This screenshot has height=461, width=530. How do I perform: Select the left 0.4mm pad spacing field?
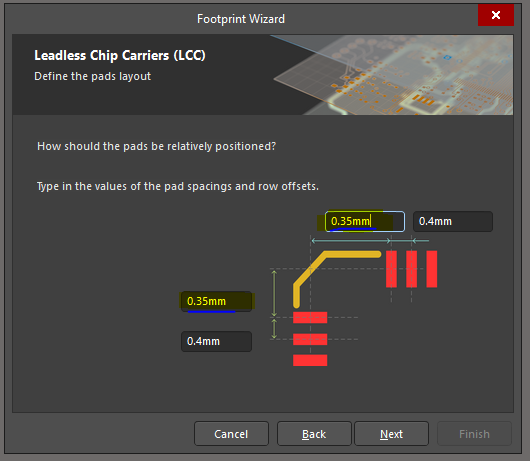[216, 341]
